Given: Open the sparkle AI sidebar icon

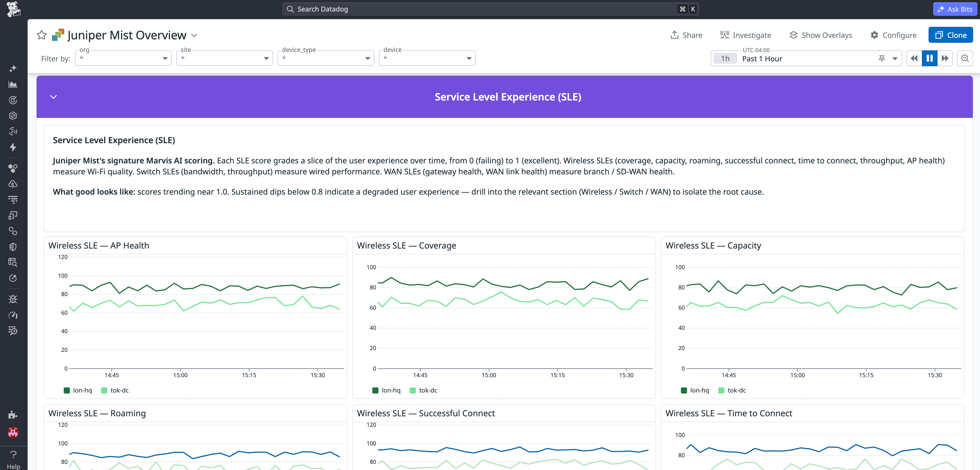Looking at the screenshot, I should click(x=13, y=69).
